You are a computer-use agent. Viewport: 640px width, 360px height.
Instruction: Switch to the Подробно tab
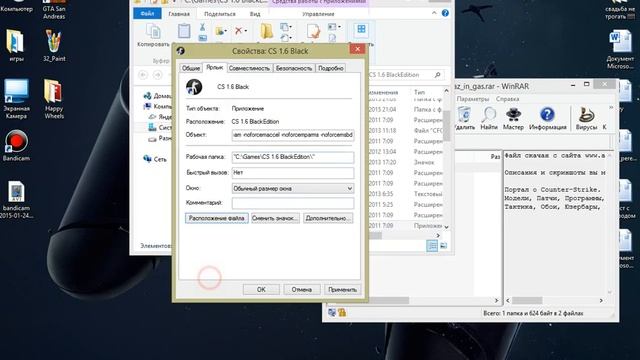point(331,68)
